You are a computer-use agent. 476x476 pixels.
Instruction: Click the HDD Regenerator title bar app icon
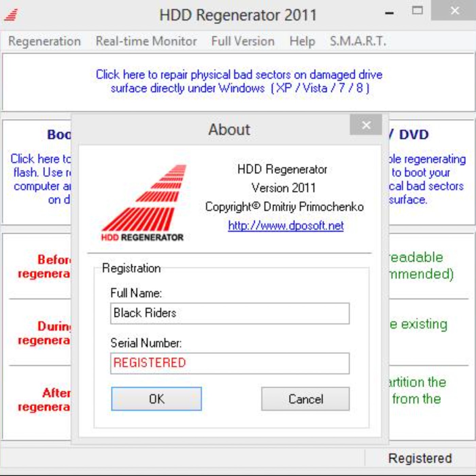[x=11, y=15]
